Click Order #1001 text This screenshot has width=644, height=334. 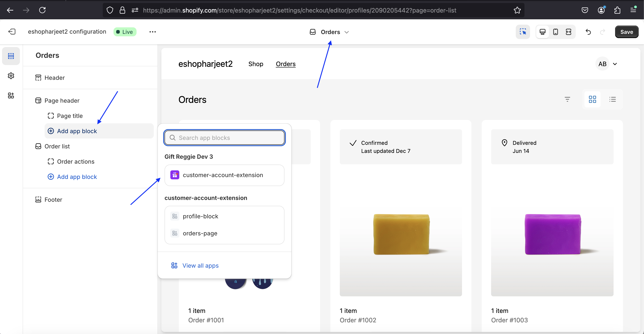[x=206, y=320]
